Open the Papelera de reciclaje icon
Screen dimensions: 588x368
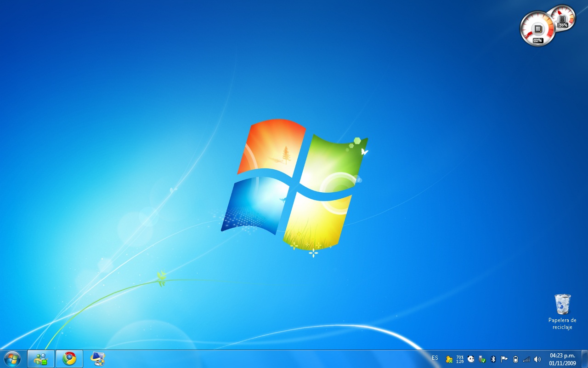click(x=562, y=312)
